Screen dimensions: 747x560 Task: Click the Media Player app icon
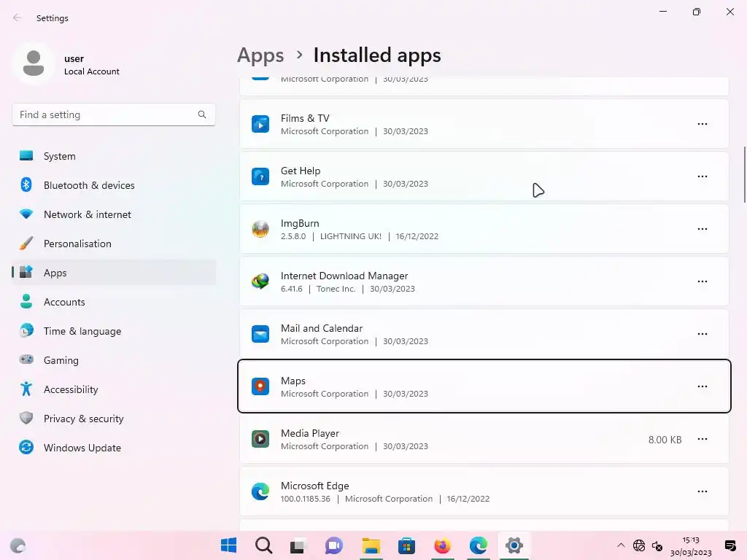pos(260,439)
